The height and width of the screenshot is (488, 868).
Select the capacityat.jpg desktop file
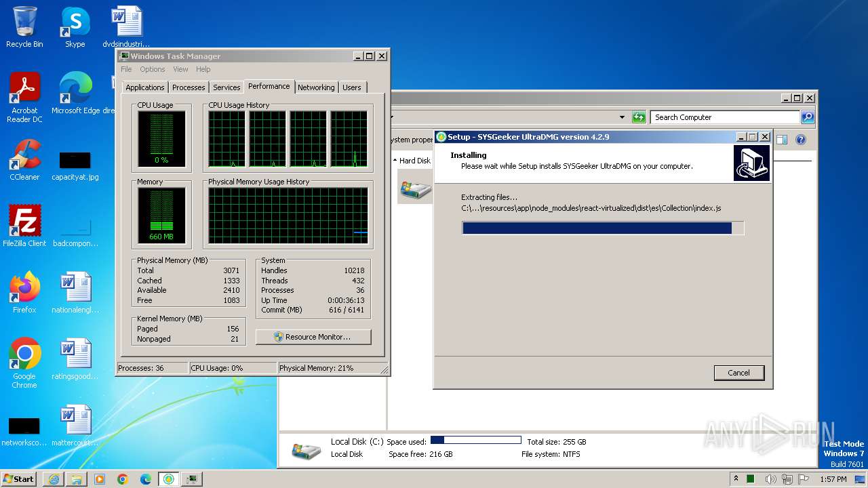(x=75, y=165)
